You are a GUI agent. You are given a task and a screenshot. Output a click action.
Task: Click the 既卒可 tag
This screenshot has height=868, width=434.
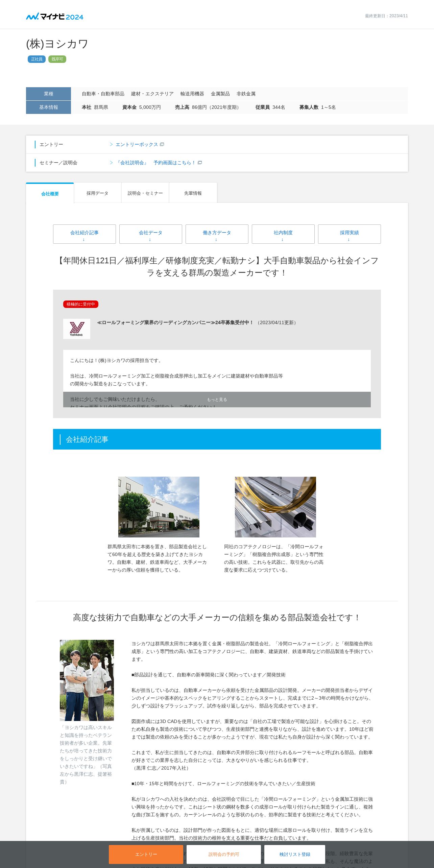(x=57, y=59)
